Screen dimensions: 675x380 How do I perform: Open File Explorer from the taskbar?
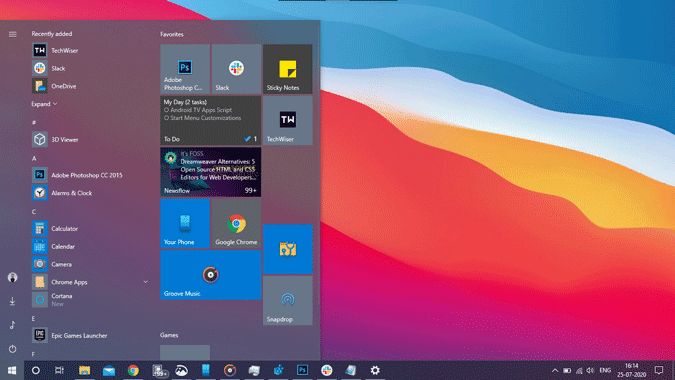(84, 370)
